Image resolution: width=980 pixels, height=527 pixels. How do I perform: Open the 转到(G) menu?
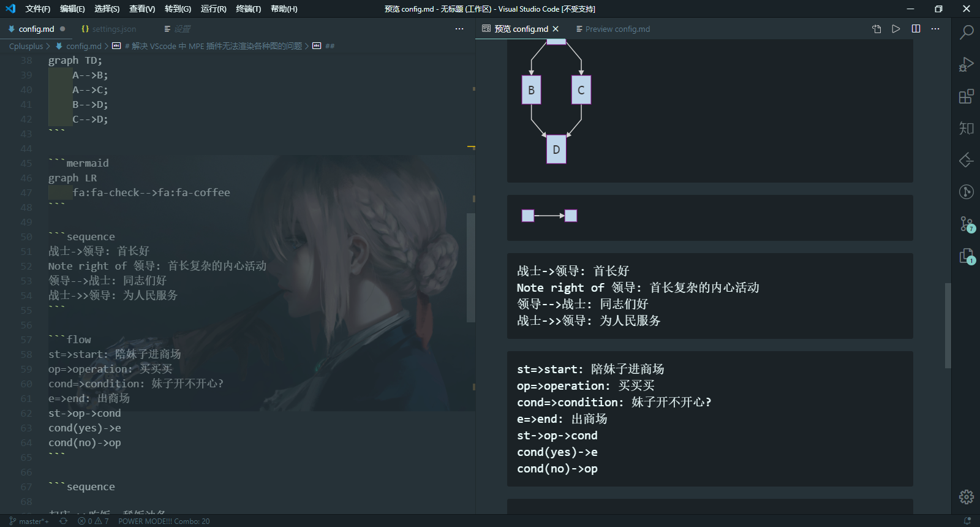click(x=178, y=9)
